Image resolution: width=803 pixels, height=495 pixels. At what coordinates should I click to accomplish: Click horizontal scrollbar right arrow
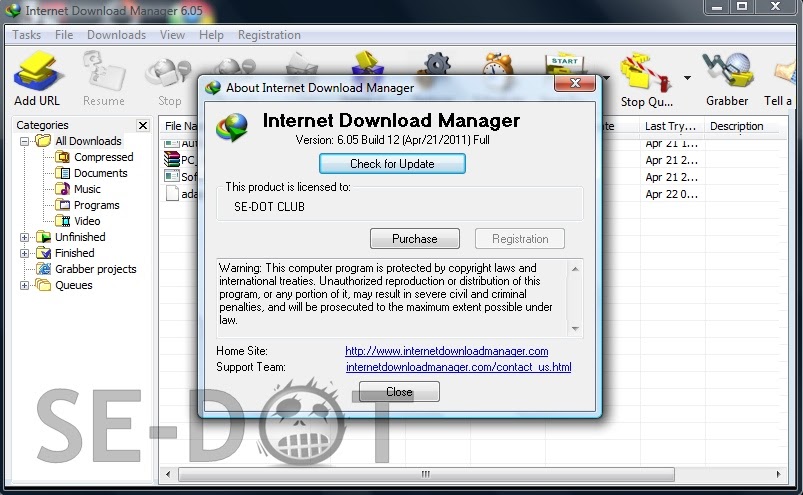click(x=778, y=474)
